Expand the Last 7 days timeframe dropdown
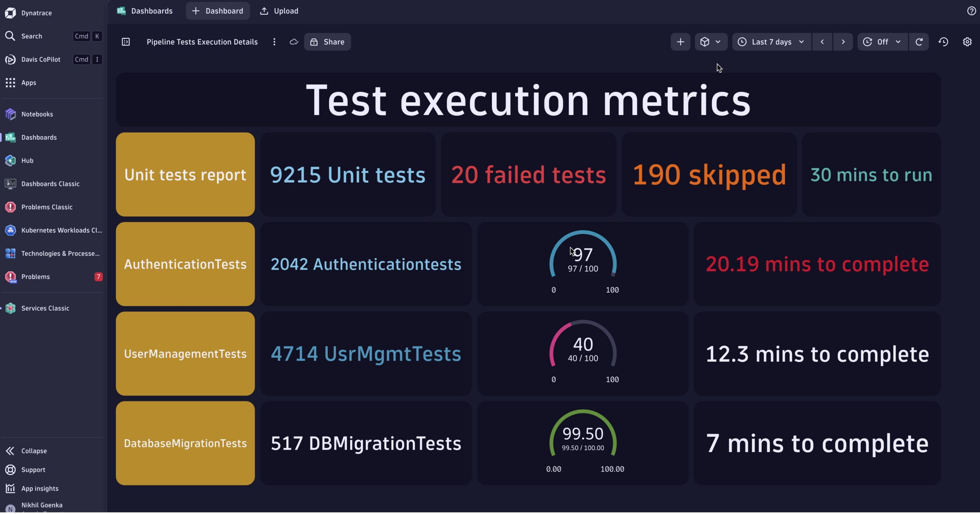This screenshot has height=514, width=980. (x=771, y=42)
